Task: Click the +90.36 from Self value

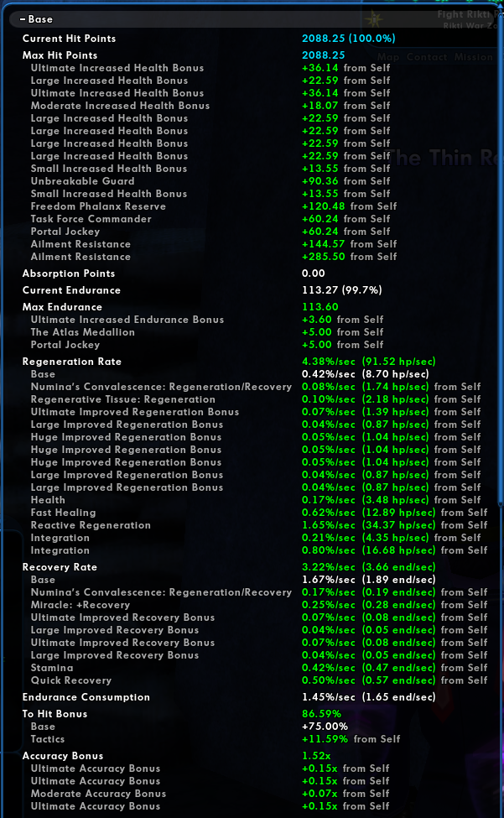Action: [346, 181]
